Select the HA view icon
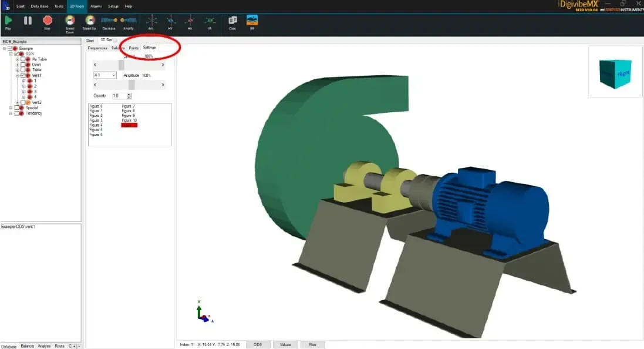The image size is (644, 349). tap(190, 21)
